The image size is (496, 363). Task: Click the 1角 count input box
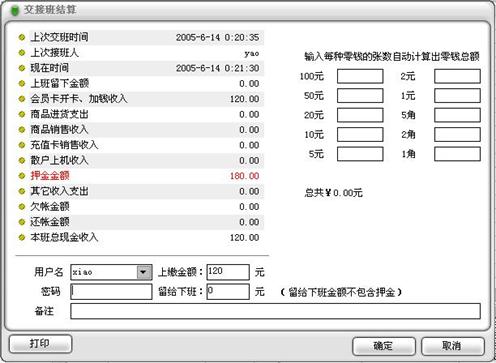click(x=457, y=154)
